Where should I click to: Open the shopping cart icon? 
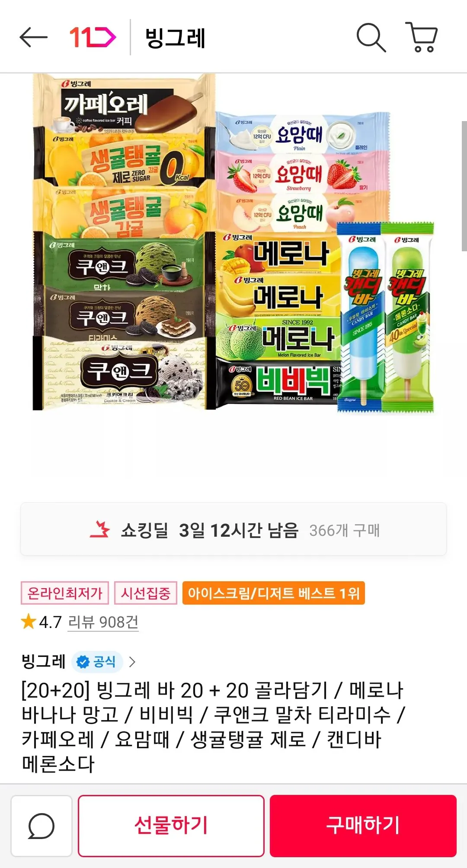pos(422,37)
